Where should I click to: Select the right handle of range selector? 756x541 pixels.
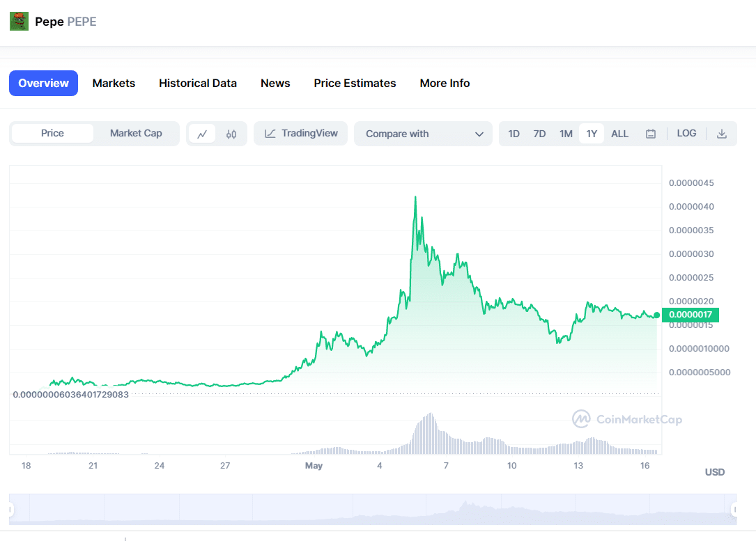pos(735,509)
